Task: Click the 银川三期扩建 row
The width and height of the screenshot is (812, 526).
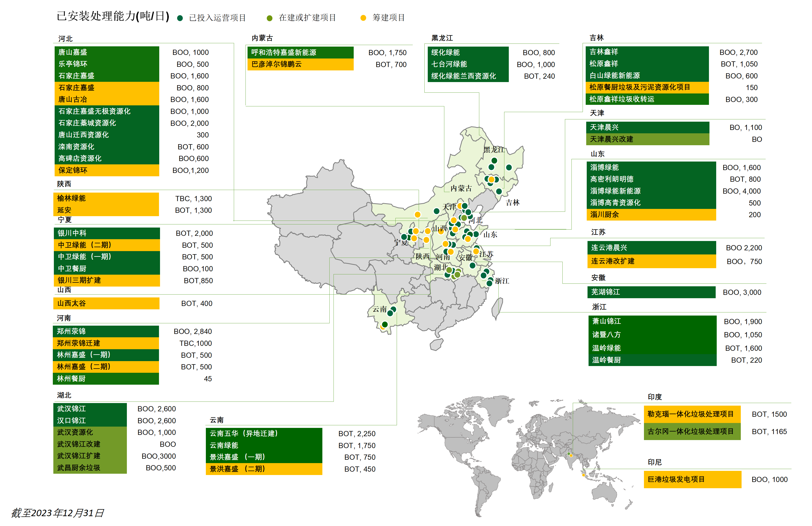Action: 107,280
